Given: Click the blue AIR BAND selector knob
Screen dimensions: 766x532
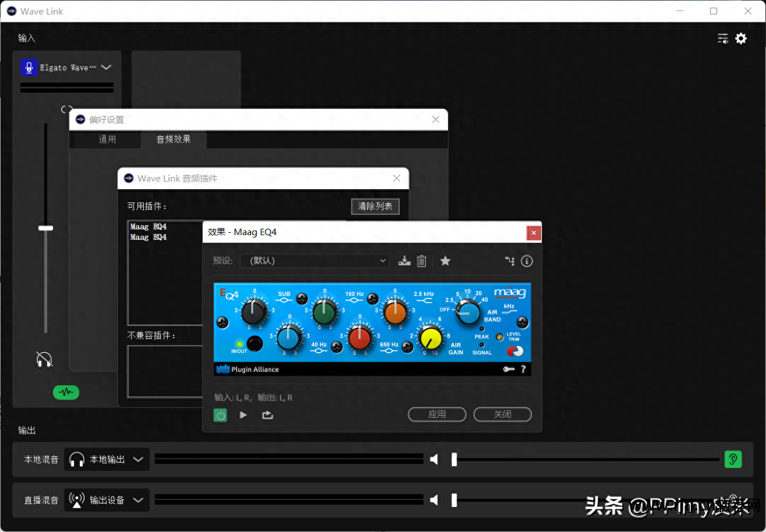Looking at the screenshot, I should click(x=468, y=312).
